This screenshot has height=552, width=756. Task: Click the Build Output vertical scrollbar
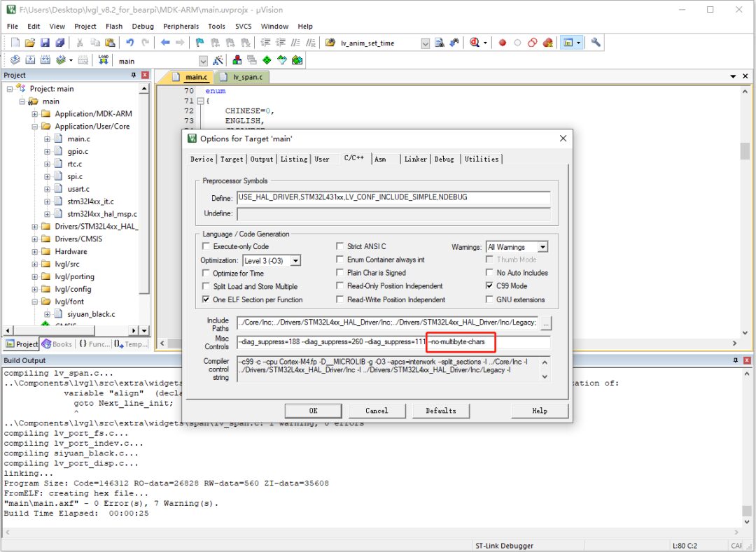pyautogui.click(x=746, y=448)
